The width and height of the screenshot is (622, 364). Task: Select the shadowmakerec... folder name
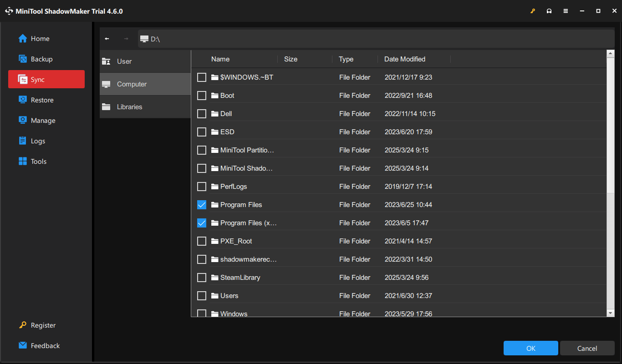[249, 259]
